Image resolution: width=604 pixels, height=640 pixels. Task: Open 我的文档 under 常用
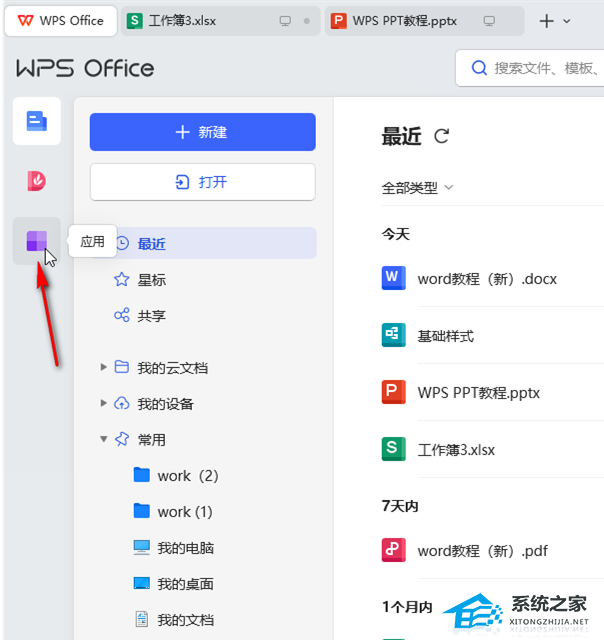click(186, 619)
